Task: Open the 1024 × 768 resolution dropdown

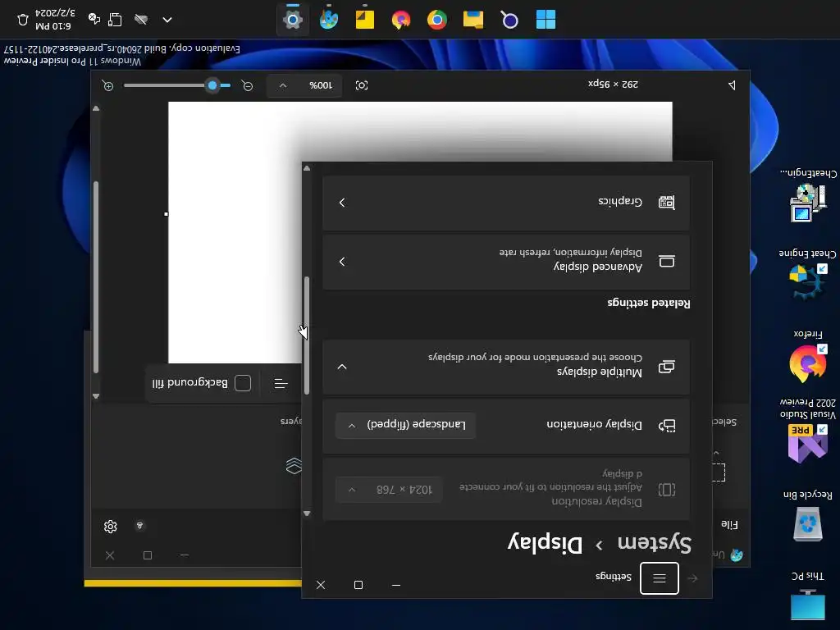Action: (389, 490)
